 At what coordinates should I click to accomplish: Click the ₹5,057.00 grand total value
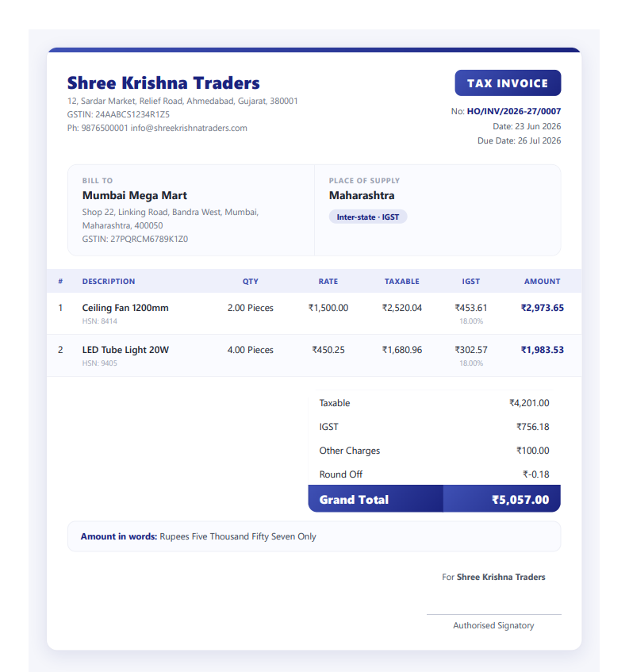[520, 500]
